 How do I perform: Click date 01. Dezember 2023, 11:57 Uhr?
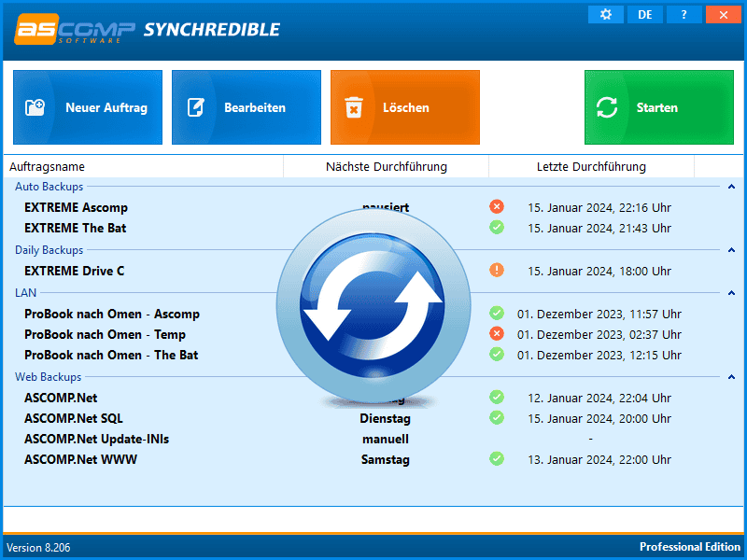click(x=599, y=315)
